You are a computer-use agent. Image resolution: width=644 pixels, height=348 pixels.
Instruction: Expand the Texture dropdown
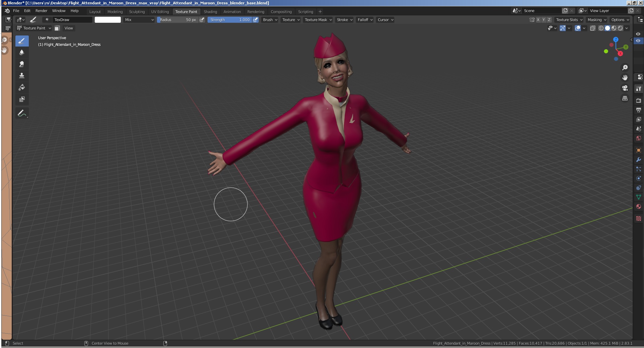tap(291, 20)
